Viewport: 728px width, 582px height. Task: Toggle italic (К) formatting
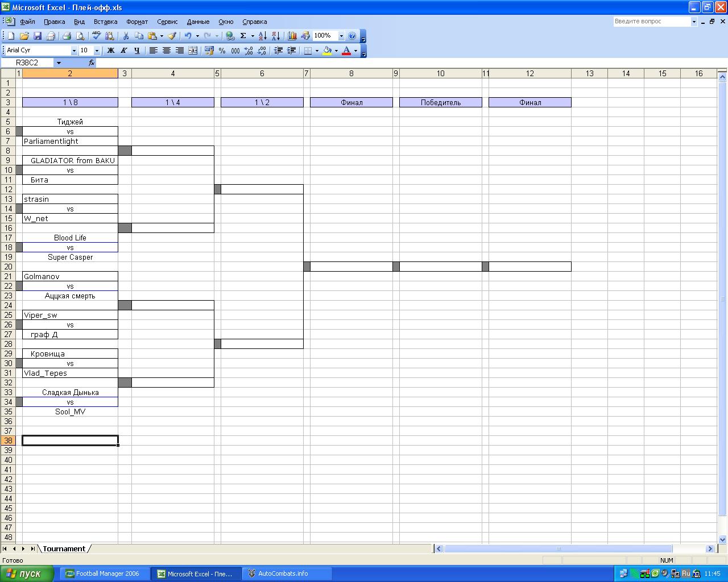(123, 51)
